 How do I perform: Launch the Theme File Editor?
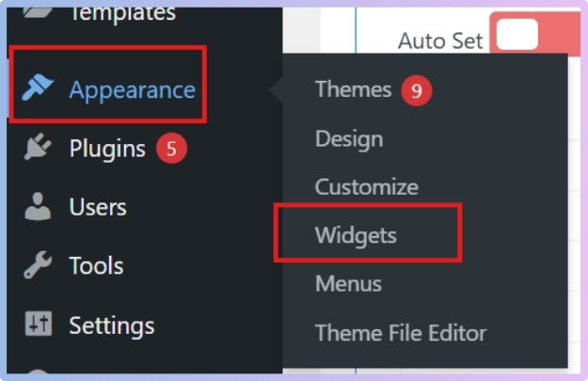tap(401, 332)
